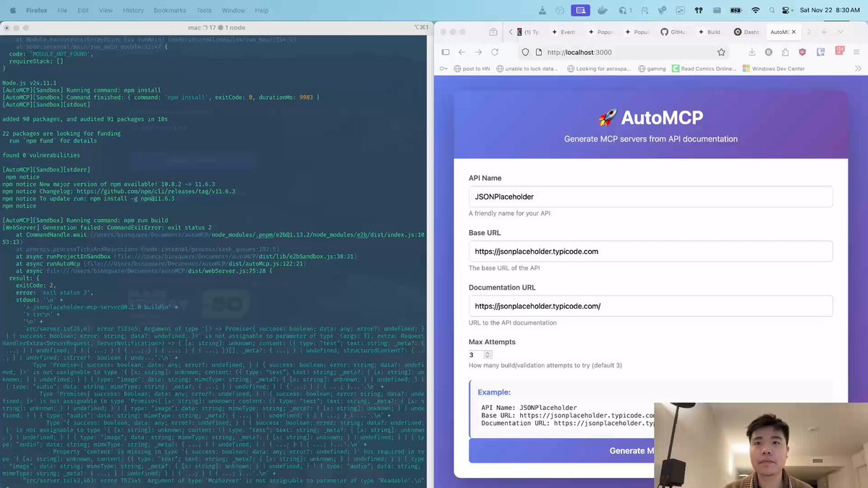Click the date and time in menu bar

point(830,10)
